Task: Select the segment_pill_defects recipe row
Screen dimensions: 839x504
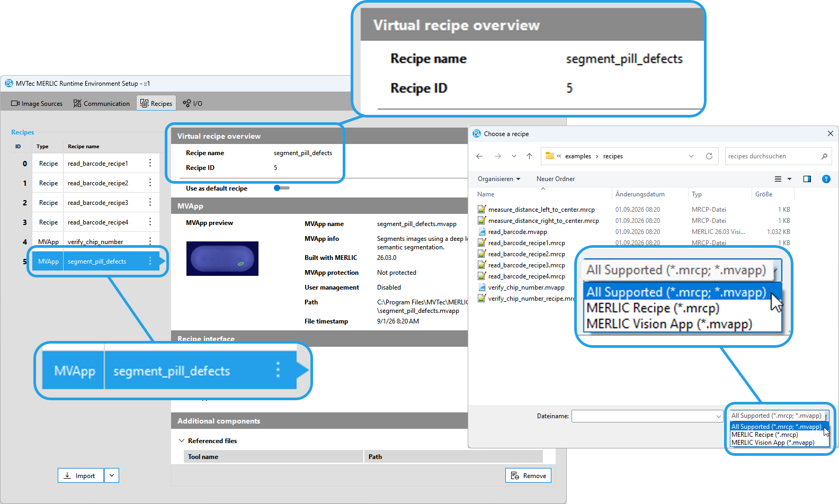Action: [x=96, y=261]
